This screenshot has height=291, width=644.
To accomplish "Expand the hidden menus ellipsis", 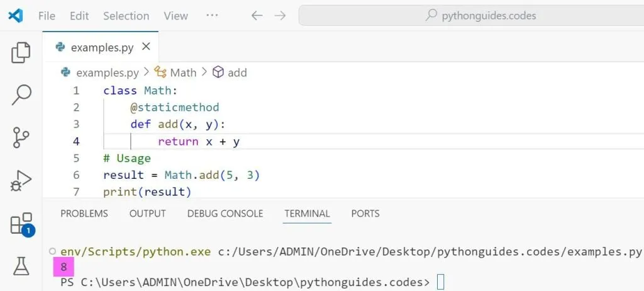I will (x=212, y=15).
